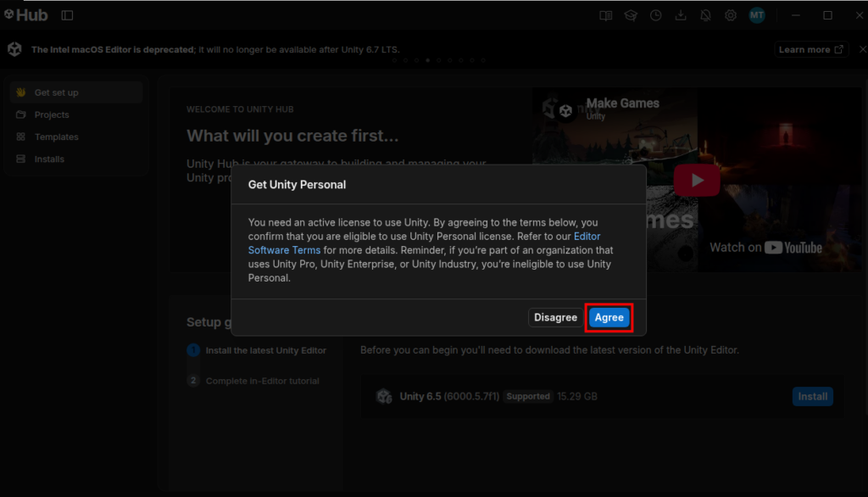Viewport: 868px width, 497px height.
Task: Open the settings gear icon
Action: coord(730,15)
